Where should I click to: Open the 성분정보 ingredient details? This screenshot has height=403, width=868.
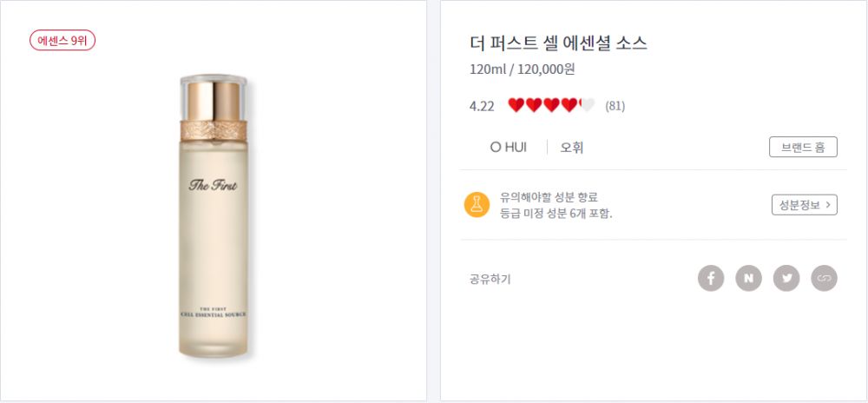click(804, 205)
